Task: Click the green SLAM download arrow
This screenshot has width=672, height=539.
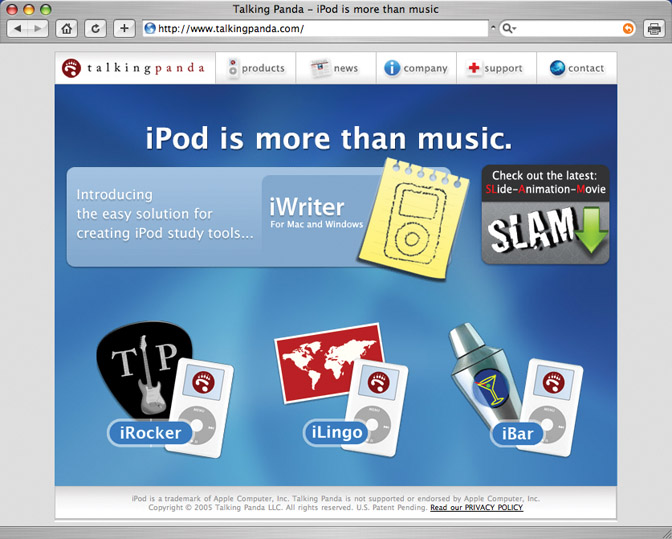Action: (591, 230)
